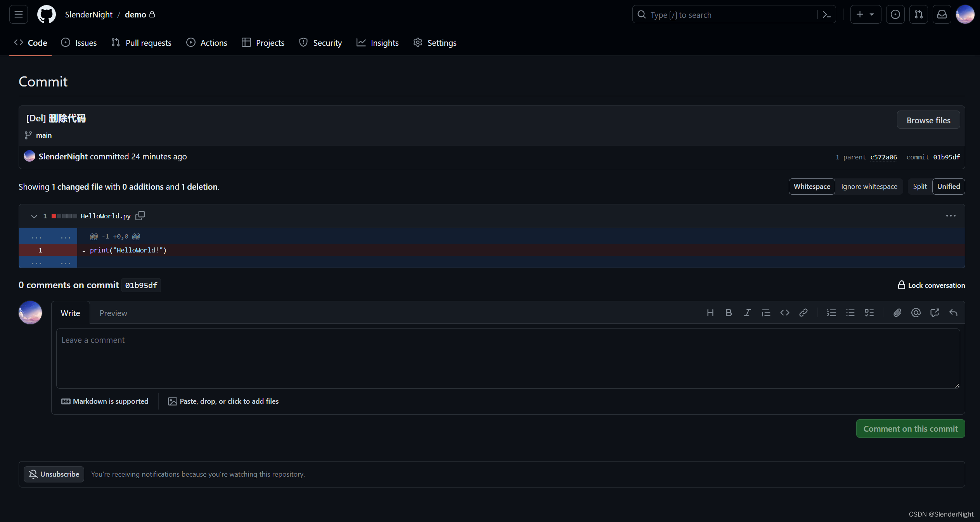This screenshot has width=980, height=522.
Task: Click the Bold formatting icon
Action: coord(729,313)
